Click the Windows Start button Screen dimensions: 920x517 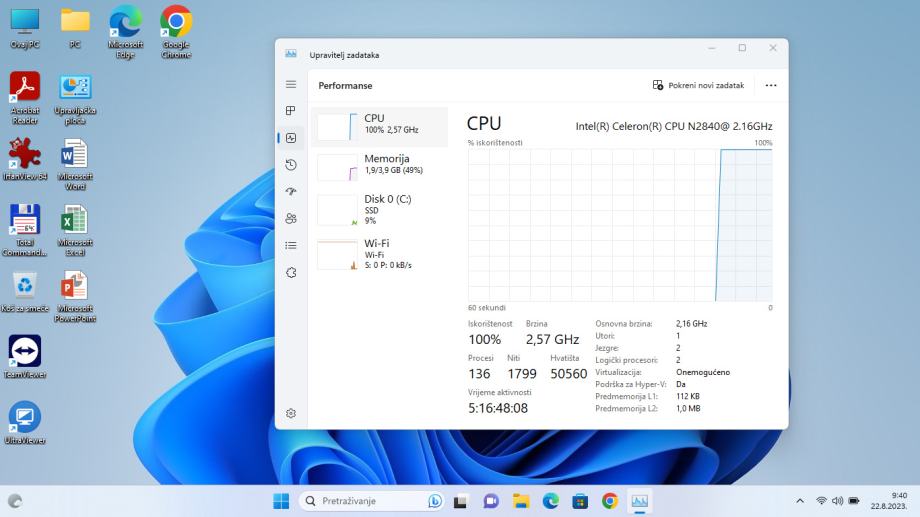(x=281, y=501)
